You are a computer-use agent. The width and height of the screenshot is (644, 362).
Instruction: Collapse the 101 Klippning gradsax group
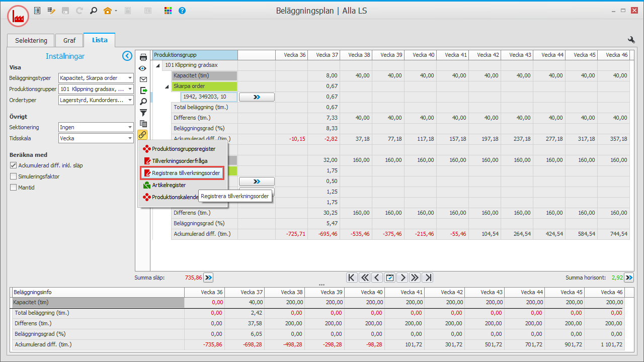(x=158, y=65)
